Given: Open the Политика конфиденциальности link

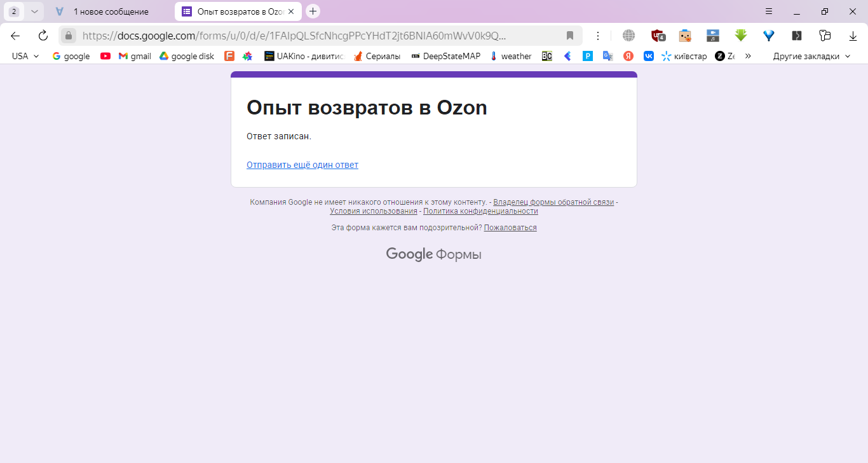Looking at the screenshot, I should [x=480, y=211].
